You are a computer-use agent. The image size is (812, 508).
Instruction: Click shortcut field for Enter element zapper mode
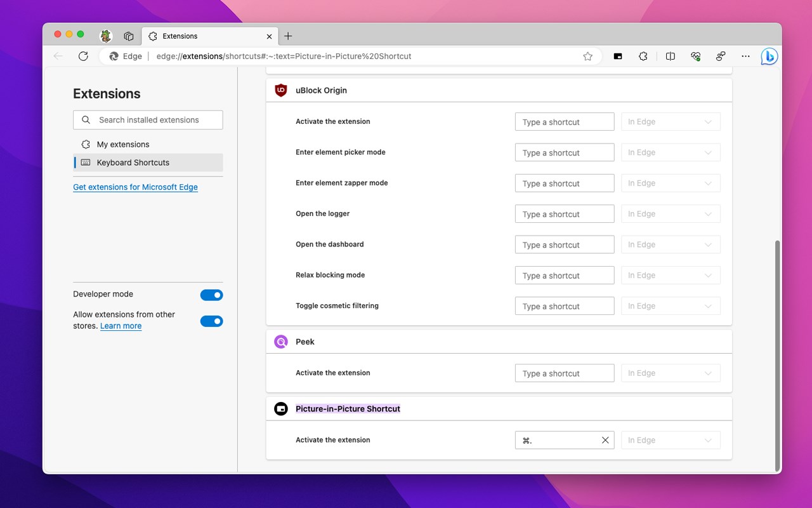tap(565, 183)
